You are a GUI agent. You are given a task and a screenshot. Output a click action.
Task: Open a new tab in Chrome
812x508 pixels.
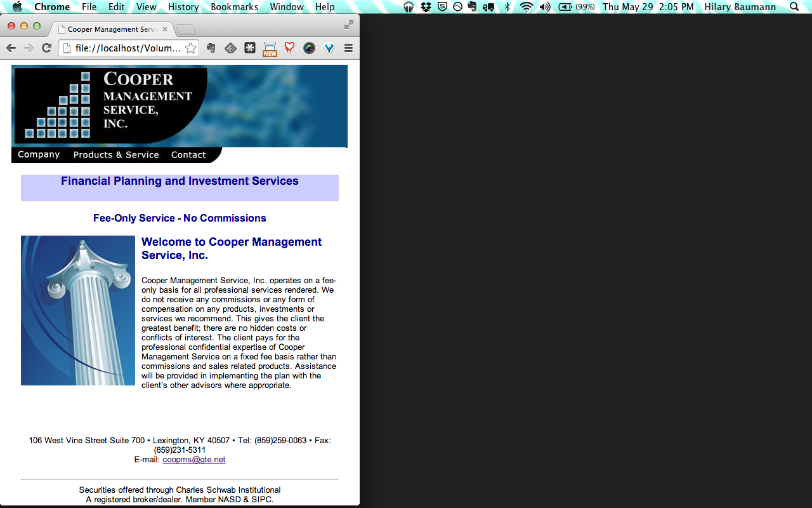click(x=185, y=29)
